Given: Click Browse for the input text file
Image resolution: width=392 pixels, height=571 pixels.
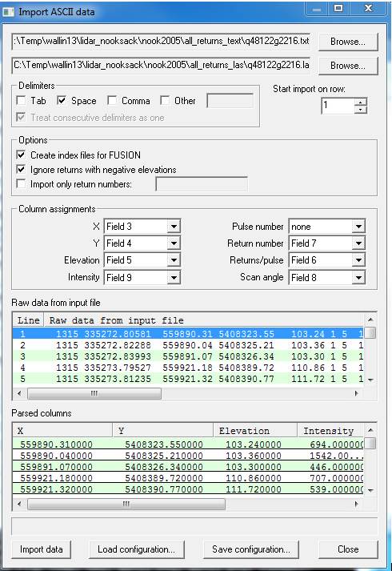Looking at the screenshot, I should pos(348,42).
